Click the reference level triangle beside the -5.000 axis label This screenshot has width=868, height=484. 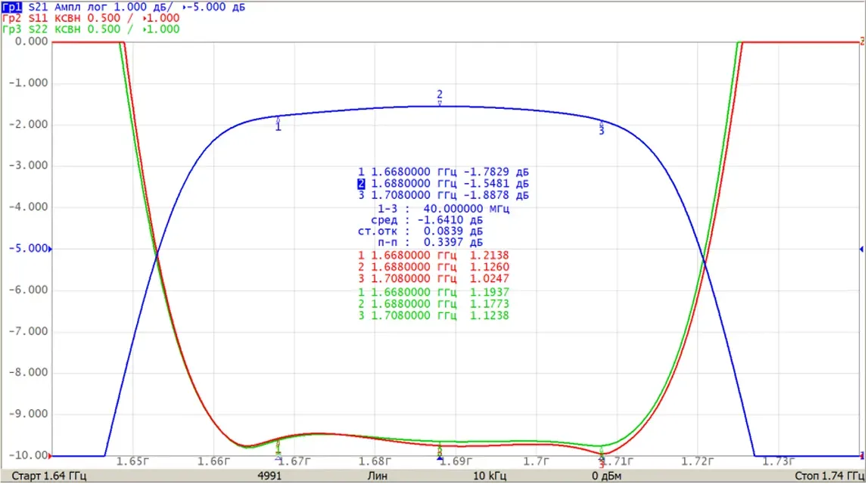point(51,249)
